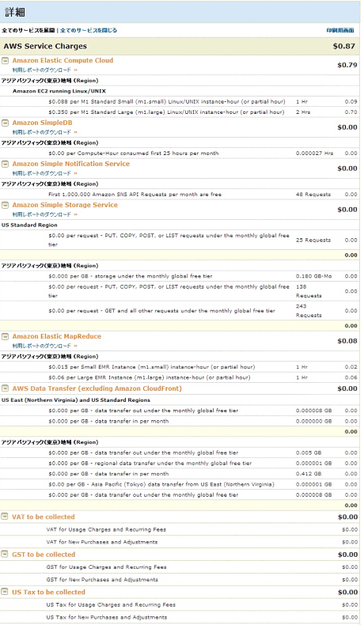Open the 印刷用画面 print view link
364x625 pixels.
340,30
